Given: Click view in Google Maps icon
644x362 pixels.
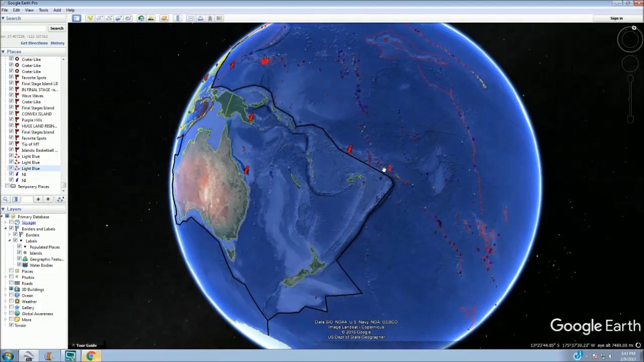Looking at the screenshot, I should pyautogui.click(x=219, y=18).
